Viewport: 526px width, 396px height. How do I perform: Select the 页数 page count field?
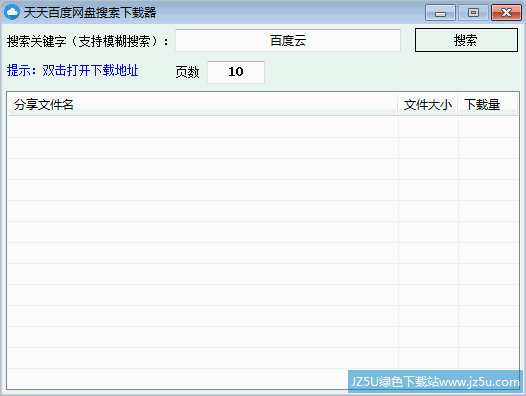pyautogui.click(x=236, y=72)
